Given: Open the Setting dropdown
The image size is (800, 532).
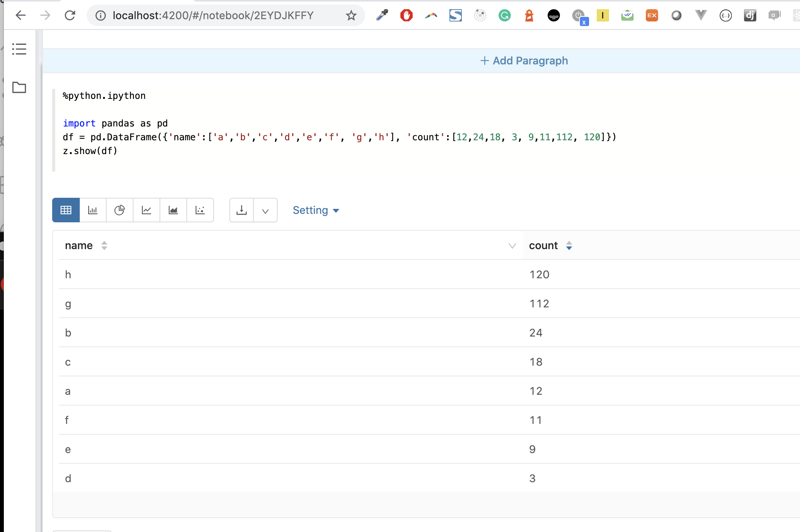Looking at the screenshot, I should [316, 210].
